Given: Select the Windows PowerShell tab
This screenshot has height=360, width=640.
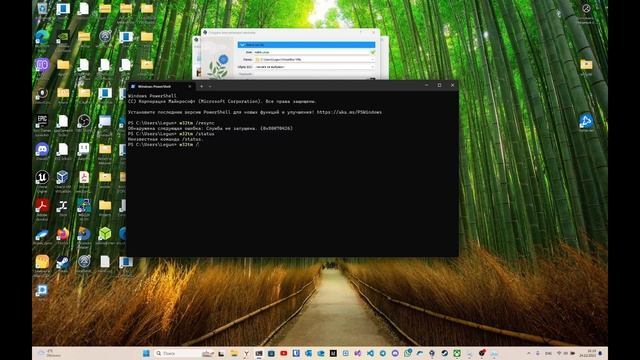Looking at the screenshot, I should 160,86.
